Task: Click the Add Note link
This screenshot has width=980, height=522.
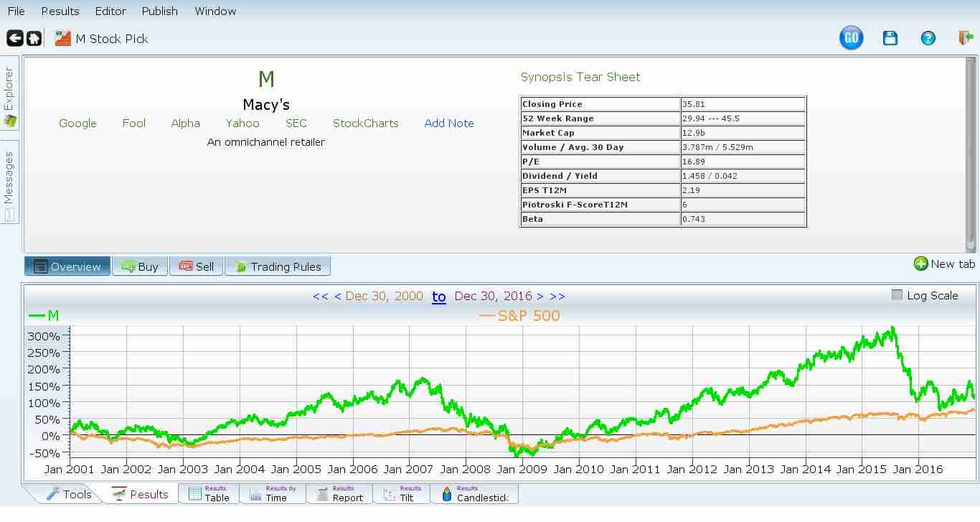Action: click(x=449, y=123)
